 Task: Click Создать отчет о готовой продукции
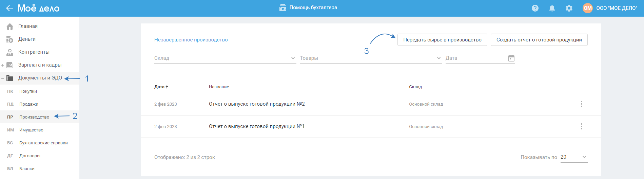[x=539, y=40]
